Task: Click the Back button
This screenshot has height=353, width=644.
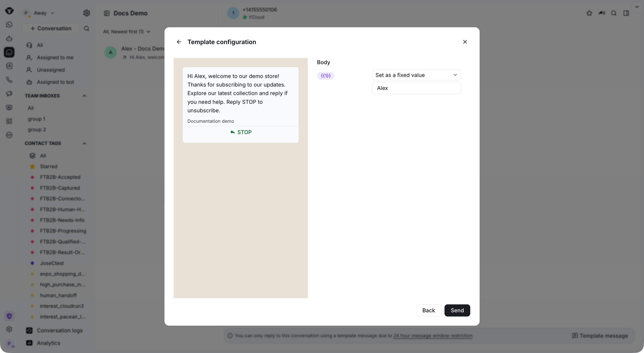Action: (x=428, y=310)
